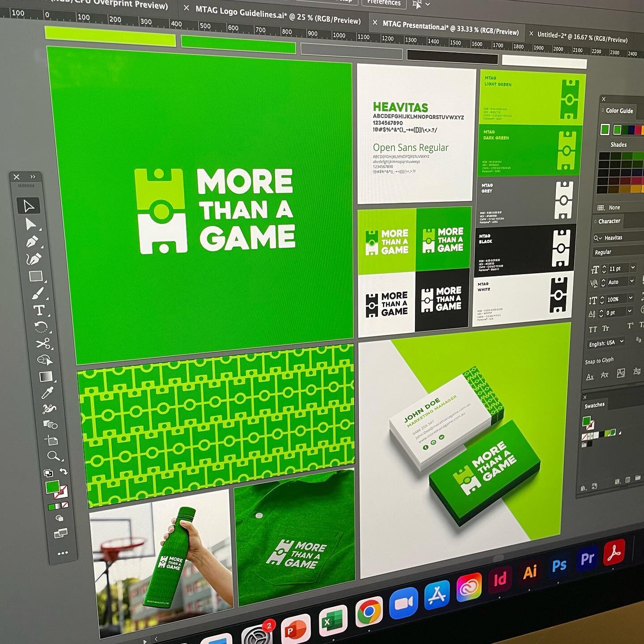Select the Swatches panel tab

[x=594, y=406]
